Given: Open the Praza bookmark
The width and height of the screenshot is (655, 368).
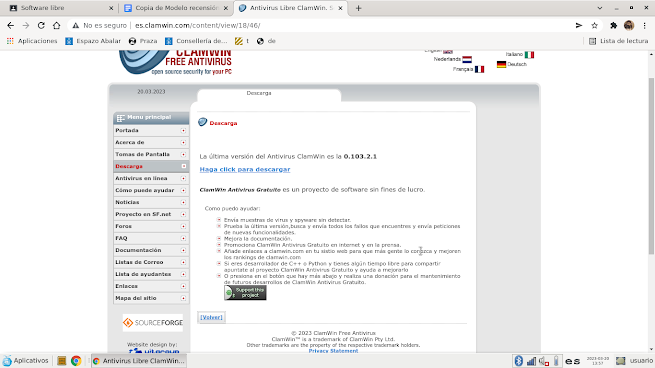Looking at the screenshot, I should pos(143,41).
